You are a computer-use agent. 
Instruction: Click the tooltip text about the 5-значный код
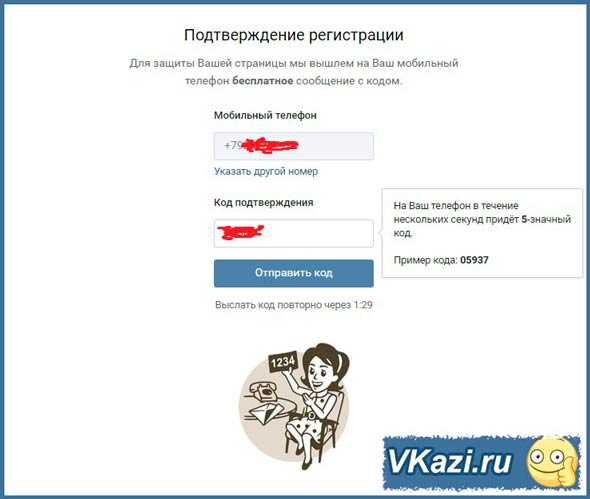coord(482,219)
